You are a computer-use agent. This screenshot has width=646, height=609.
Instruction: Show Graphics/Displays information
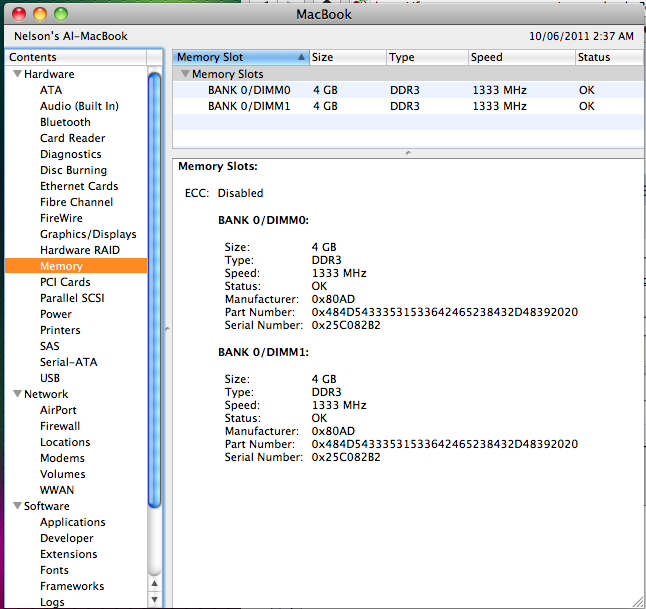pos(88,234)
